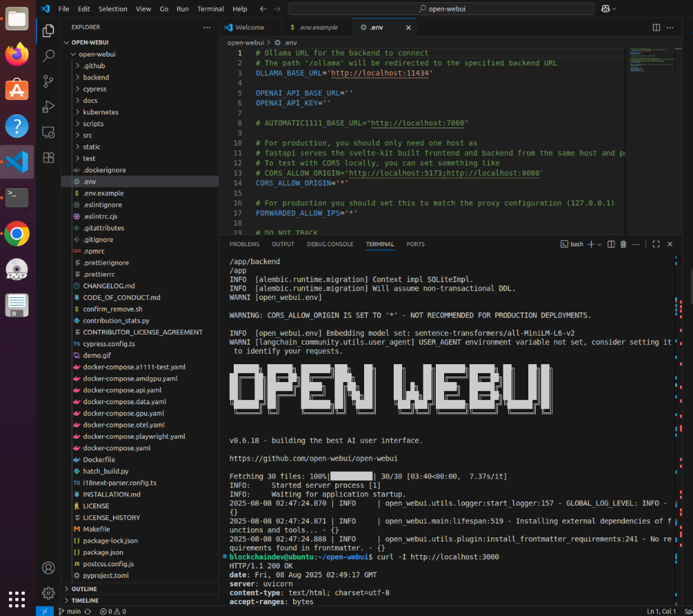The width and height of the screenshot is (693, 616).
Task: Open the File menu
Action: [x=63, y=9]
